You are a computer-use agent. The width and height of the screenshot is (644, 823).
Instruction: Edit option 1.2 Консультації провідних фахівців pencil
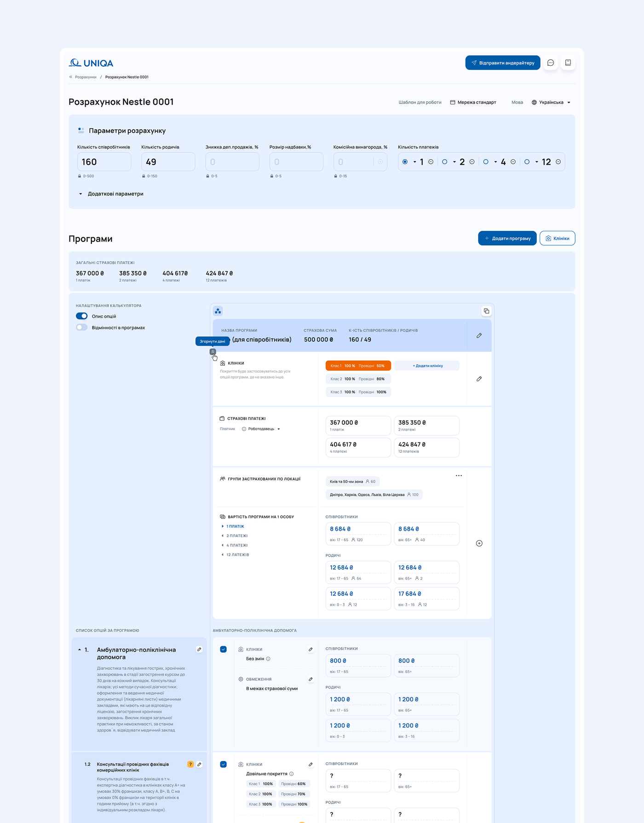[199, 764]
